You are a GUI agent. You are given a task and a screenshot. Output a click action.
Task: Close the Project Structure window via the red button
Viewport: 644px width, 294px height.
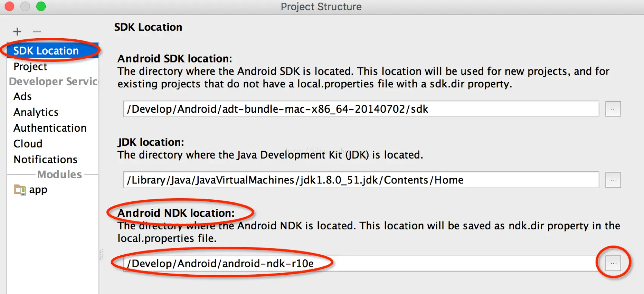(9, 6)
